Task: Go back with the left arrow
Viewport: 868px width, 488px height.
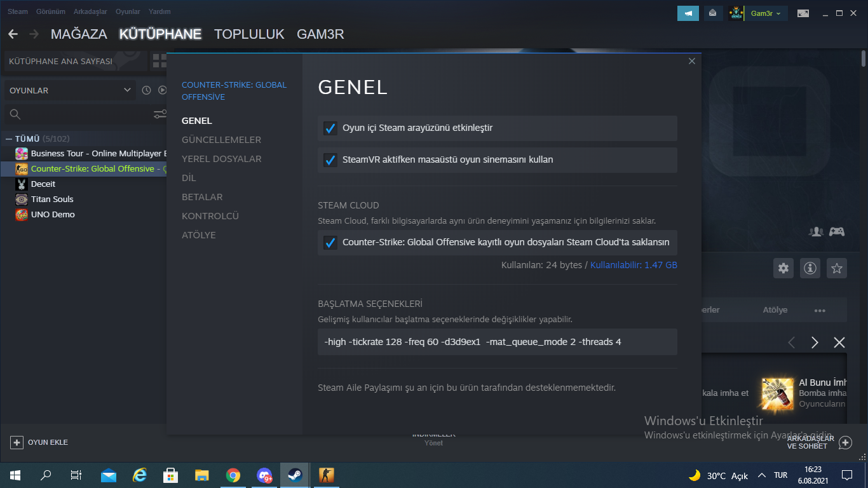Action: coord(13,34)
